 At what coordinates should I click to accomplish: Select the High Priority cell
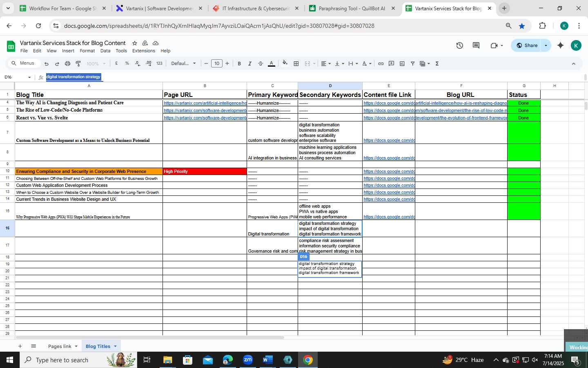pos(205,171)
